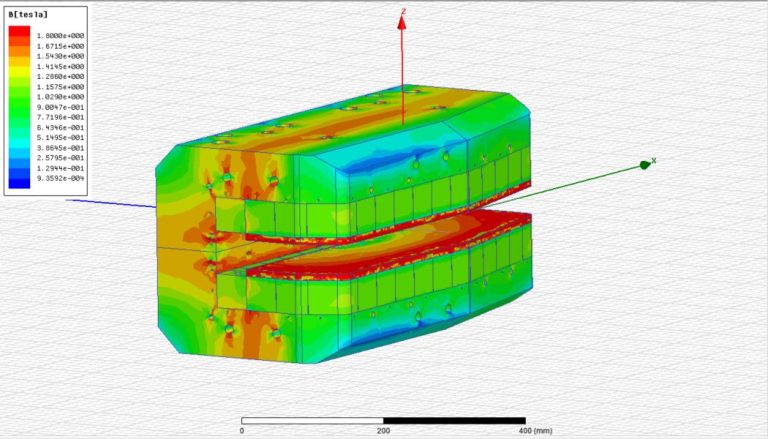The width and height of the screenshot is (768, 439).
Task: Click the dark blue 9.3592e-004 legend swatch
Action: [20, 183]
